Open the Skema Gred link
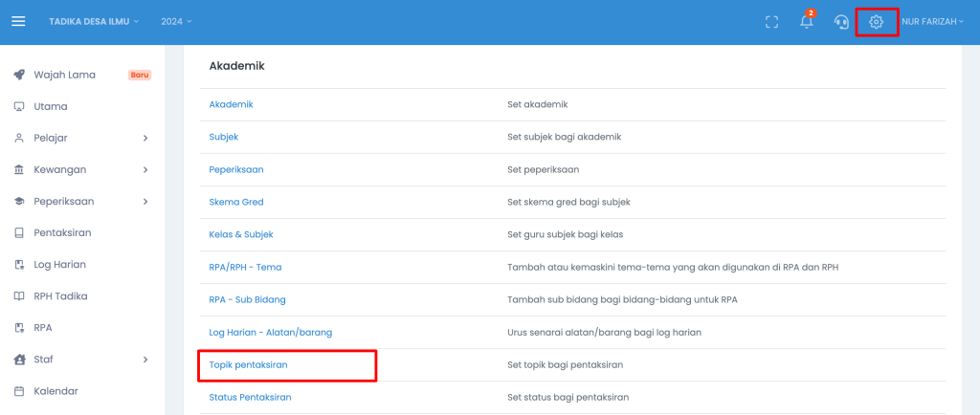Image resolution: width=980 pixels, height=415 pixels. 236,202
